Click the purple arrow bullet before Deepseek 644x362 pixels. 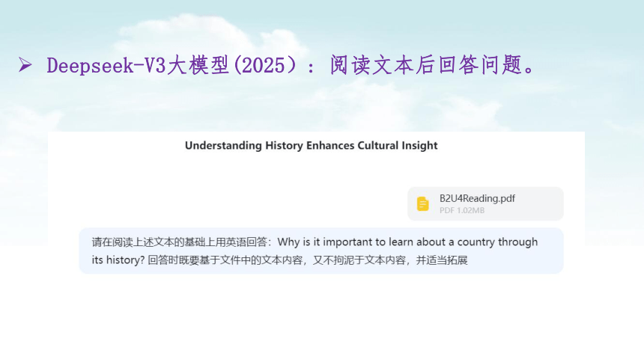tap(25, 65)
